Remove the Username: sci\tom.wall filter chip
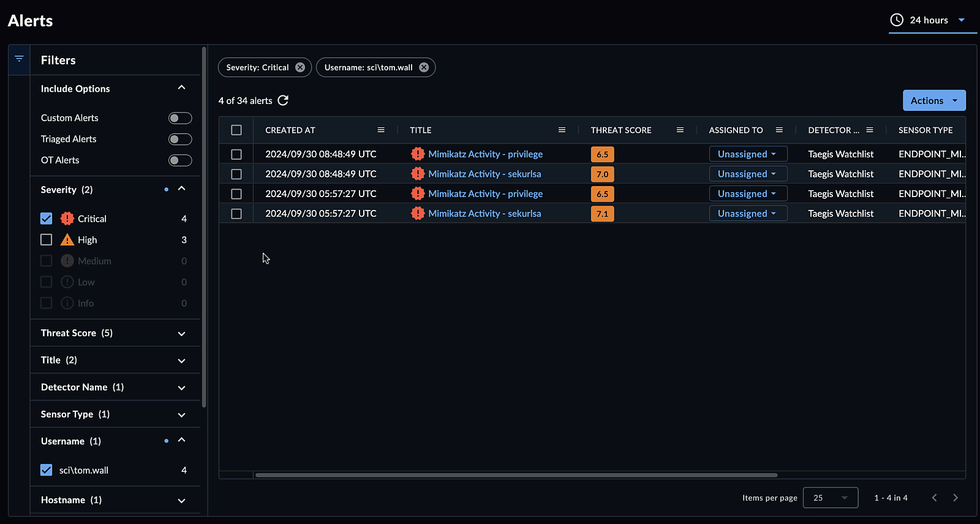 424,67
